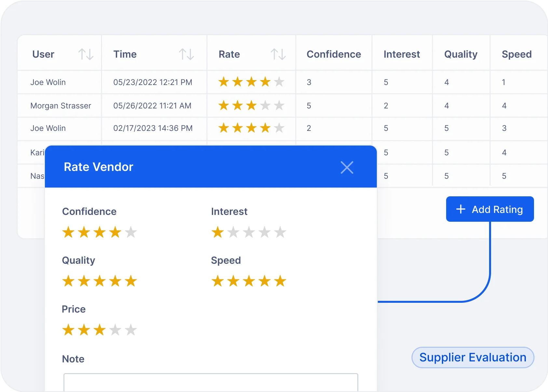
Task: Sort the table by the Rate column arrows
Action: click(x=279, y=54)
